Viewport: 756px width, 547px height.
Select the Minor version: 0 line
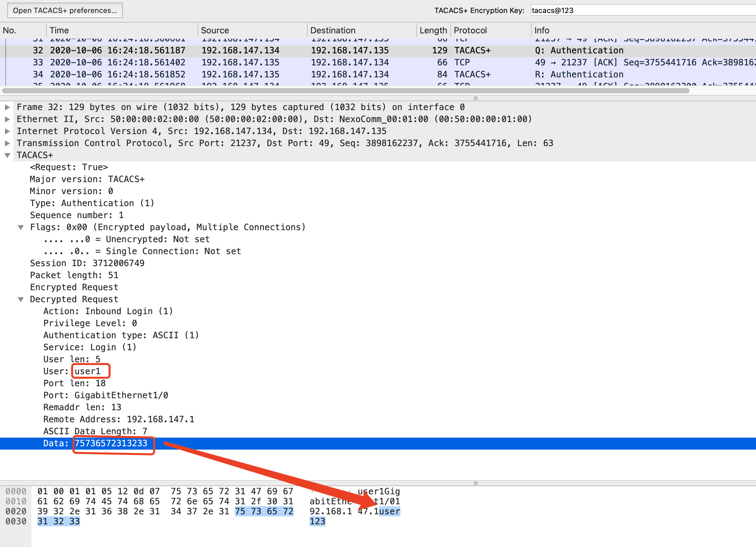tap(71, 191)
